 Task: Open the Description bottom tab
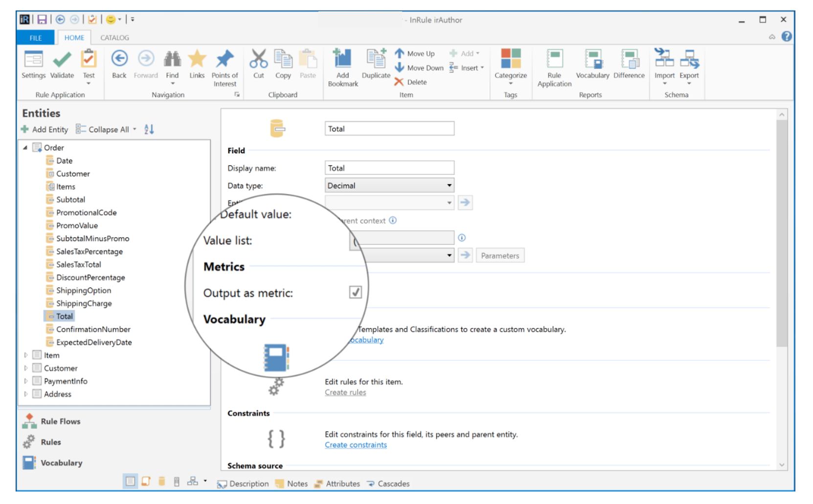pos(243,483)
